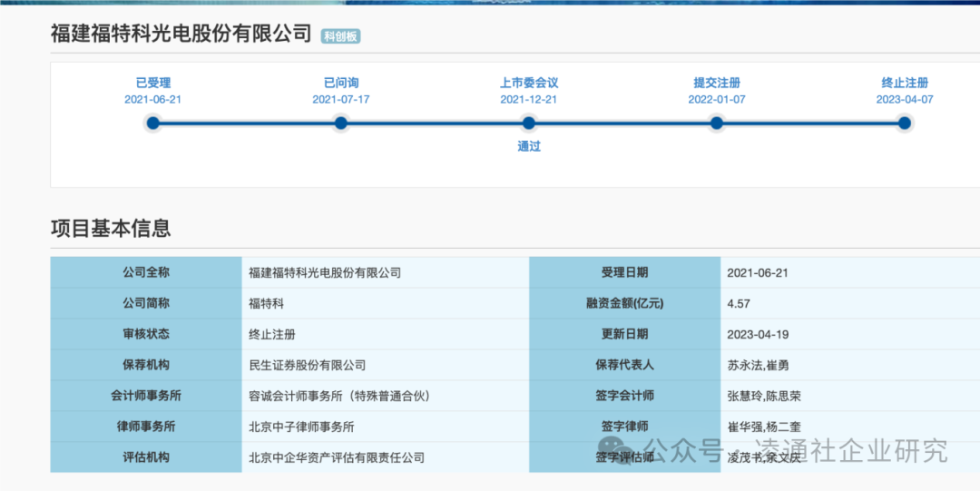Click the 更新日期 value 2023-04-19

pos(758,335)
